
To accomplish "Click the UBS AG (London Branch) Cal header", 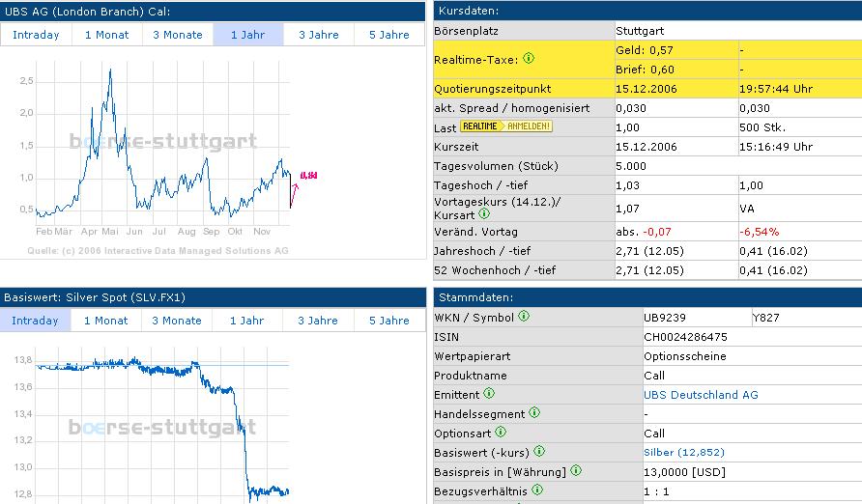I will click(x=213, y=11).
